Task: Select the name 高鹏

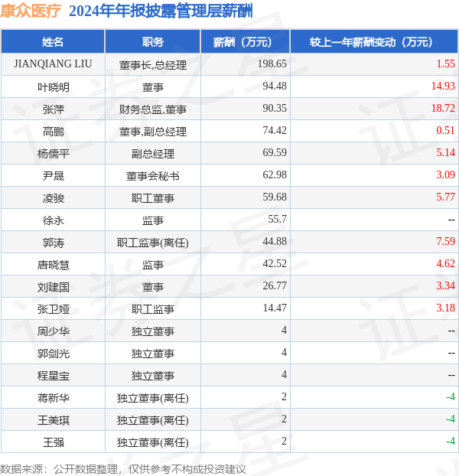Action: coord(54,132)
